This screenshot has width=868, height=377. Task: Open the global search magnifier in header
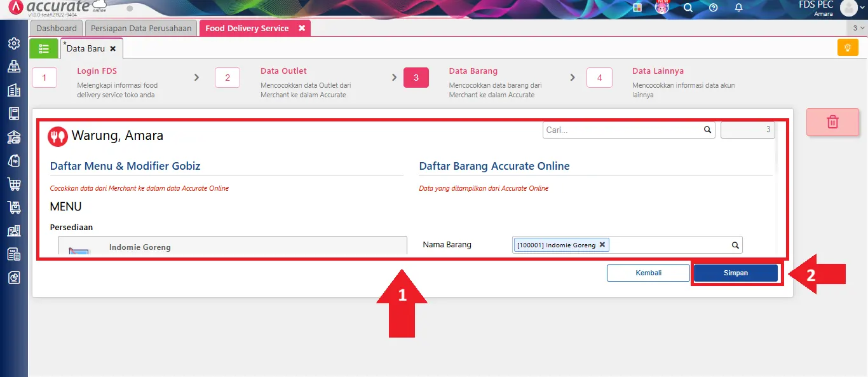pos(688,8)
